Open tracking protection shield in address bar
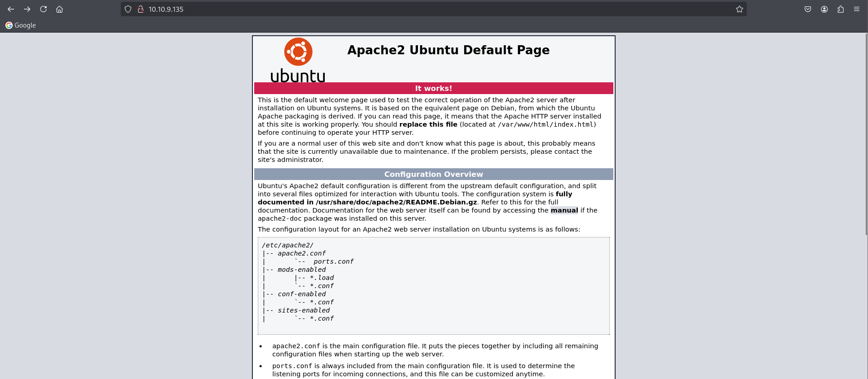This screenshot has height=379, width=868. click(x=128, y=9)
